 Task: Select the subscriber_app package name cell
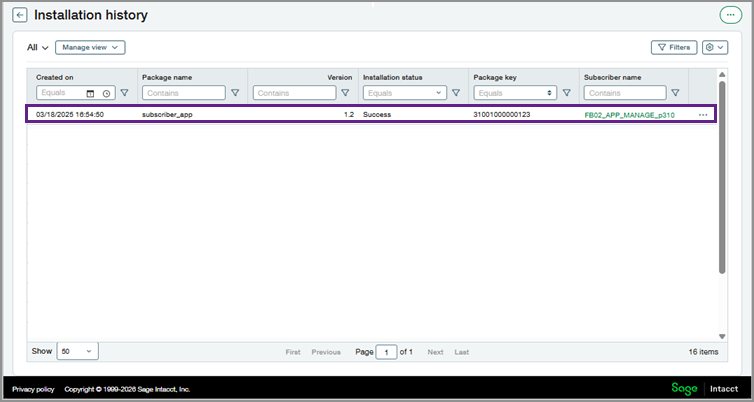[x=167, y=114]
